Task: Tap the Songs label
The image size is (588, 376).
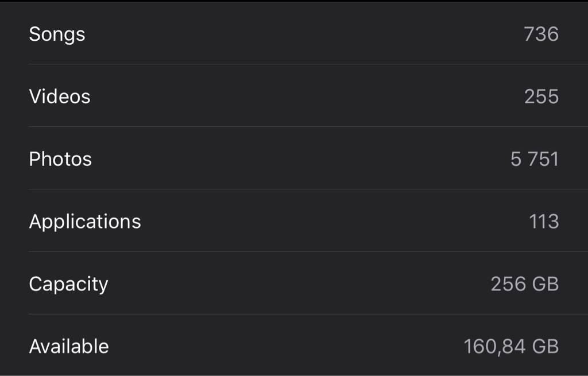Action: [x=57, y=35]
